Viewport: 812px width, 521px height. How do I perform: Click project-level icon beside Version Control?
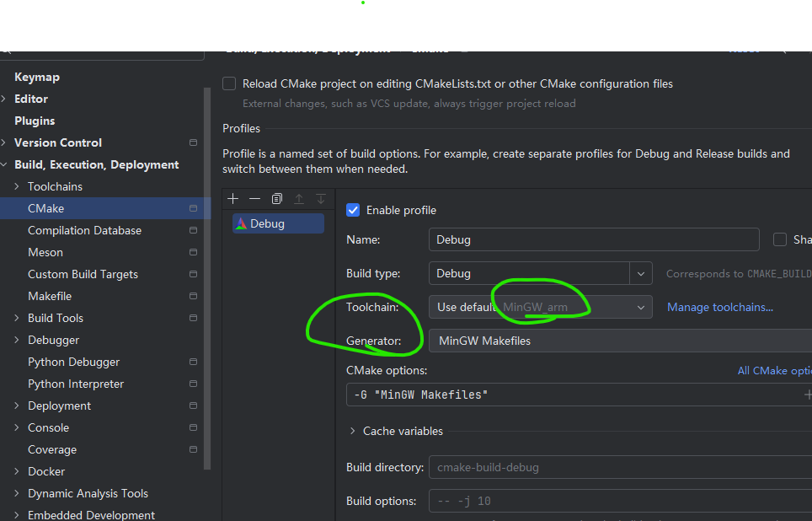click(193, 142)
